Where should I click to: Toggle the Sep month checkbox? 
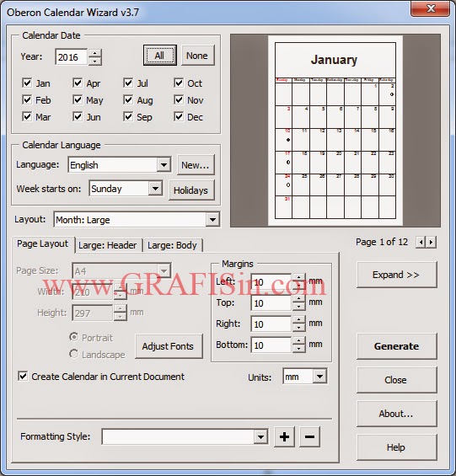(128, 116)
